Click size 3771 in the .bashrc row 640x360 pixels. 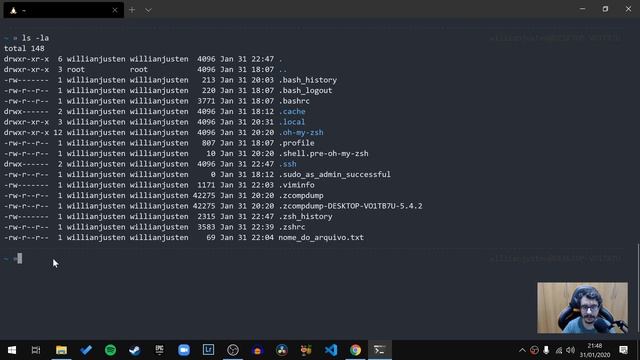[206, 101]
